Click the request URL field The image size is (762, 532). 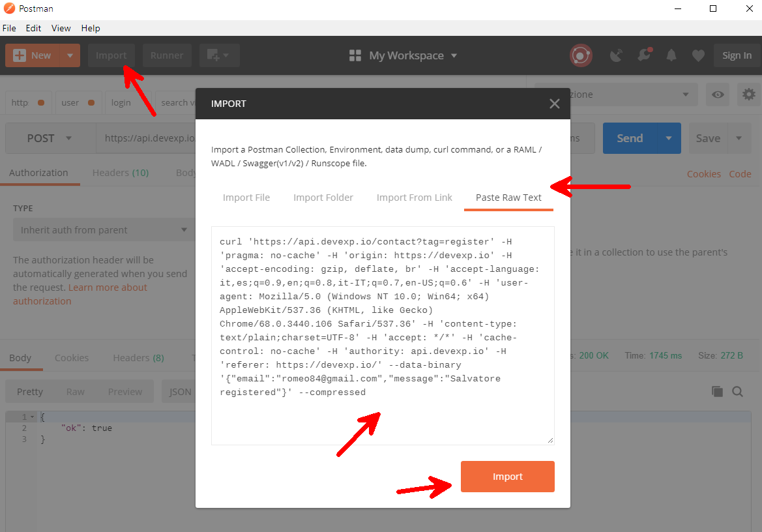tap(146, 138)
